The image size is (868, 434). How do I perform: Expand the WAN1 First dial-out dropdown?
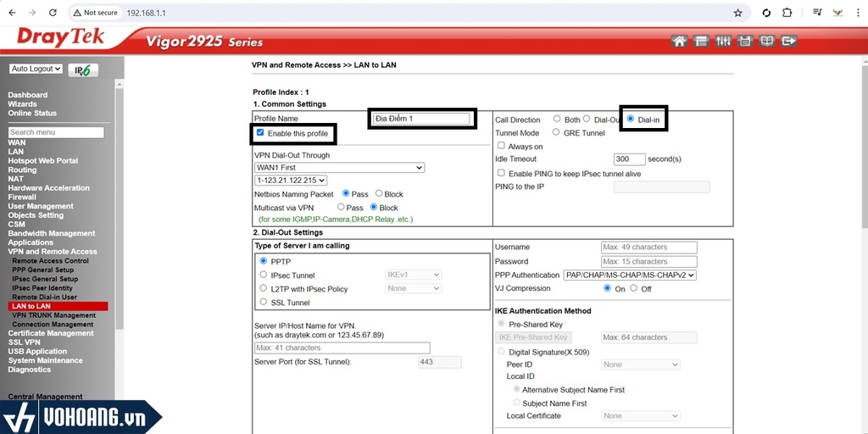(x=339, y=168)
